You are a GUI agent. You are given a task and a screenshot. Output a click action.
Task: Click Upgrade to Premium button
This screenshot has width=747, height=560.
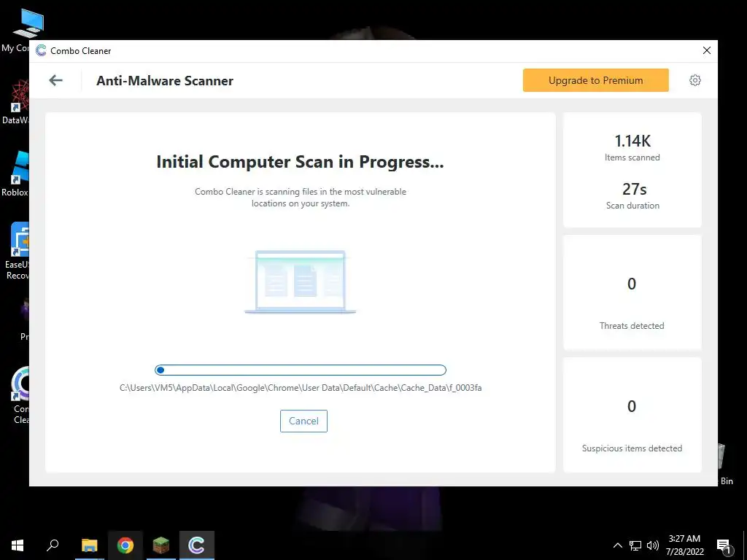point(595,80)
